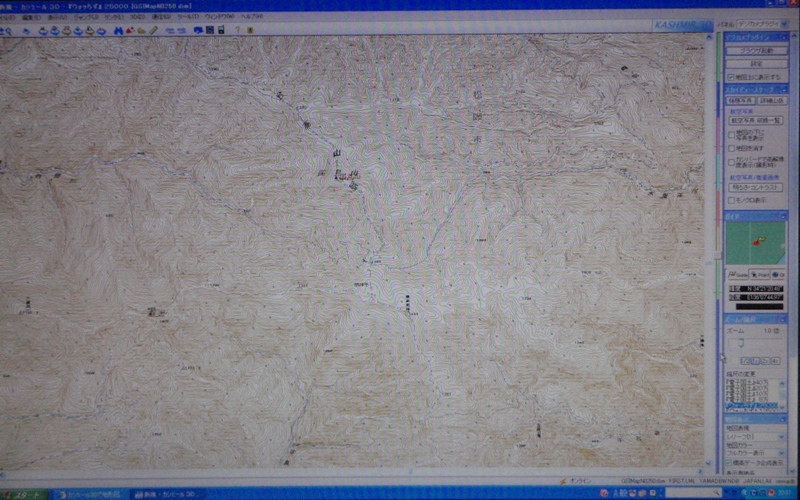The image size is (800, 500).
Task: Click the プラグイン起動 button
Action: (757, 51)
